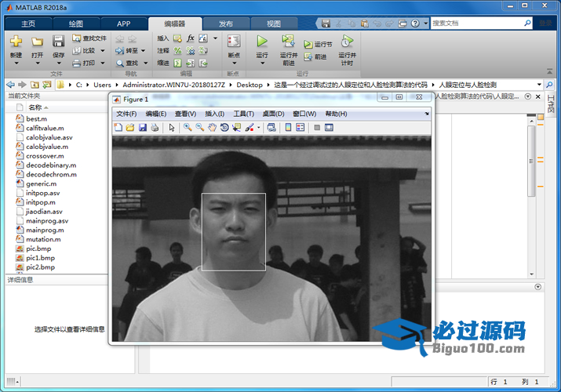The image size is (561, 392).
Task: Switch to the Plots (绘图) ribbon tab
Action: [x=75, y=24]
